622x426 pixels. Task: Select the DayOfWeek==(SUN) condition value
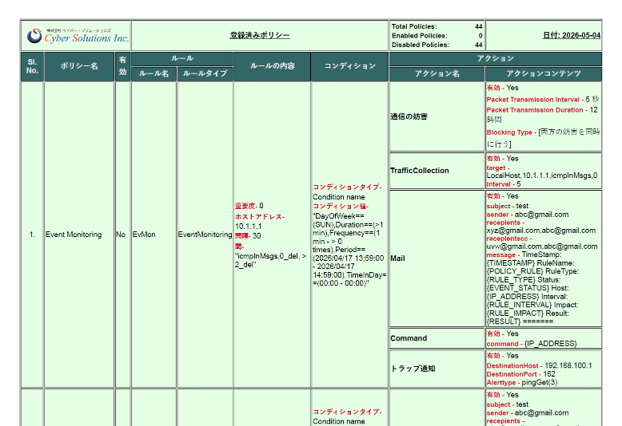tap(338, 221)
